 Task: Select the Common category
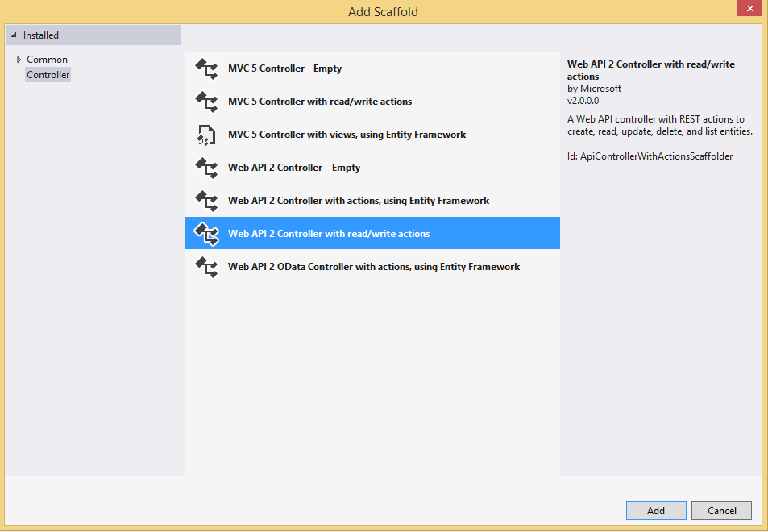tap(47, 60)
